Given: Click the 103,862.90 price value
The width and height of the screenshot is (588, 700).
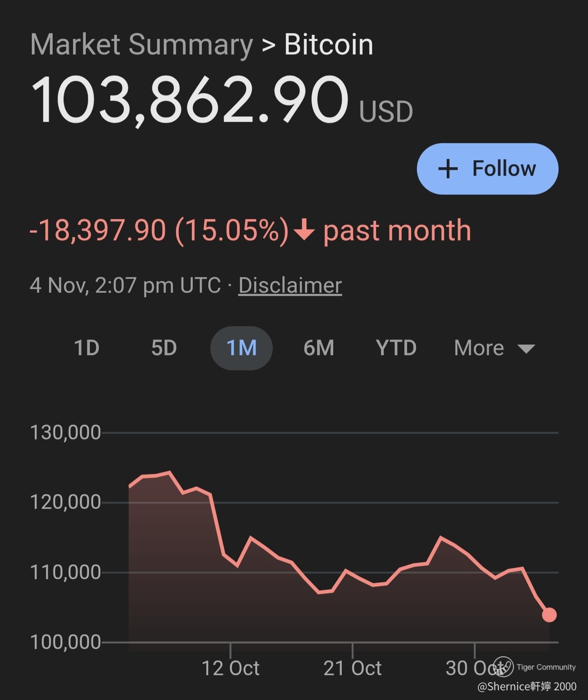Looking at the screenshot, I should click(189, 99).
